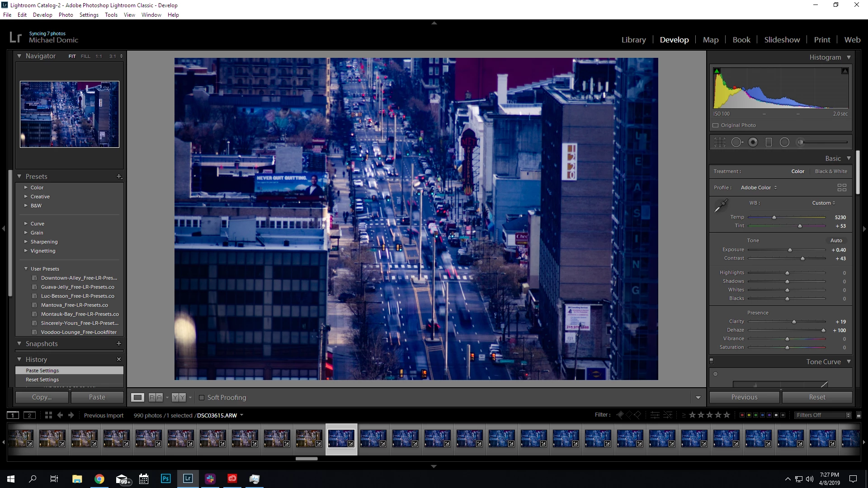Screen dimensions: 868x488
Task: Select the Graduated Filter tool
Action: 769,142
